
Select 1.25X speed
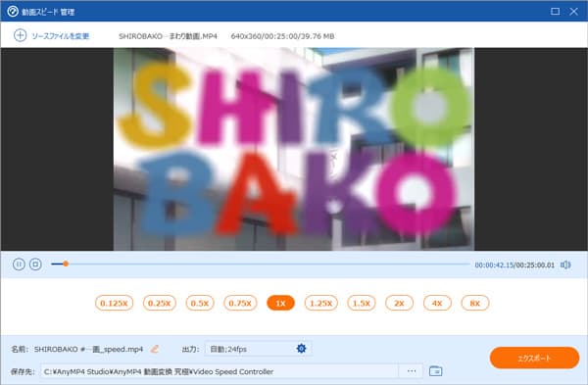coord(321,303)
